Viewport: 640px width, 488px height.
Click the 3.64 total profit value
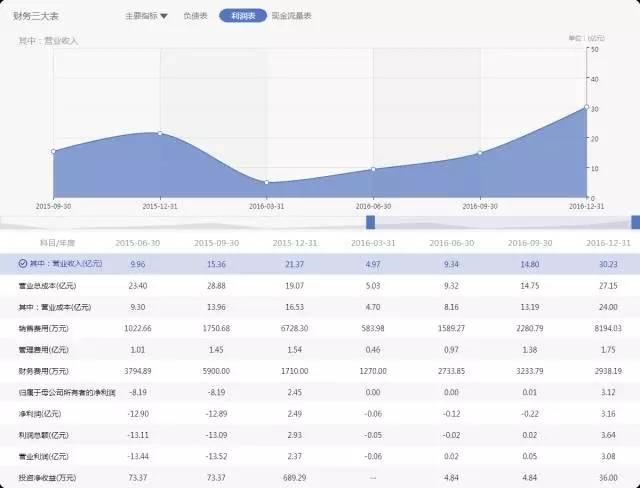point(608,435)
